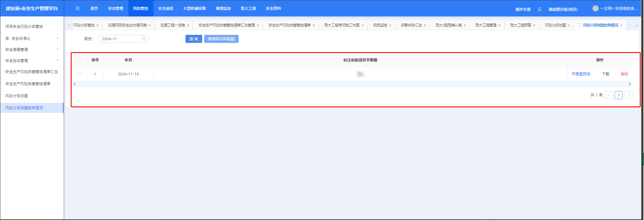Open the 大型机械设备 top menu
The width and height of the screenshot is (644, 220).
194,8
